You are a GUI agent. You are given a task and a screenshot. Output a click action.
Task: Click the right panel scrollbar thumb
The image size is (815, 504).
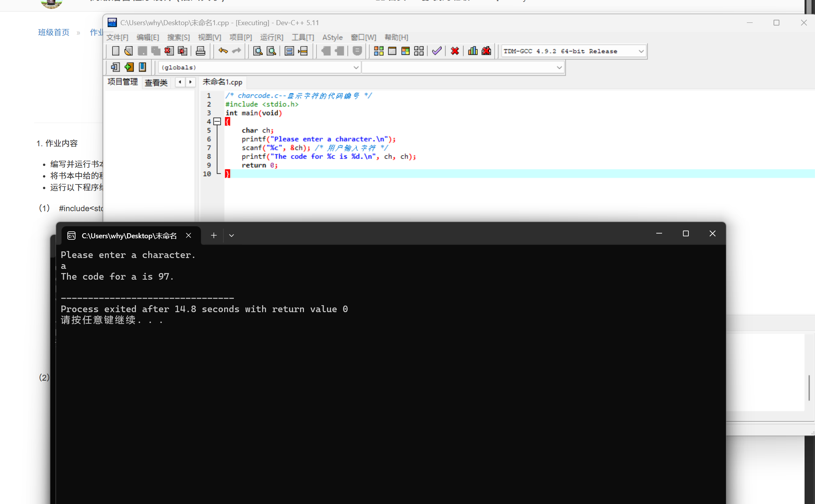pos(809,387)
